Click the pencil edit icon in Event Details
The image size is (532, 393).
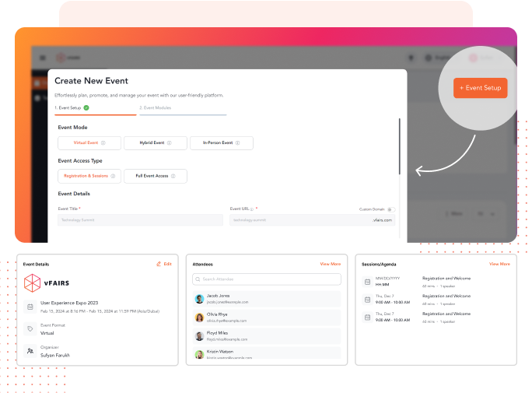(159, 264)
